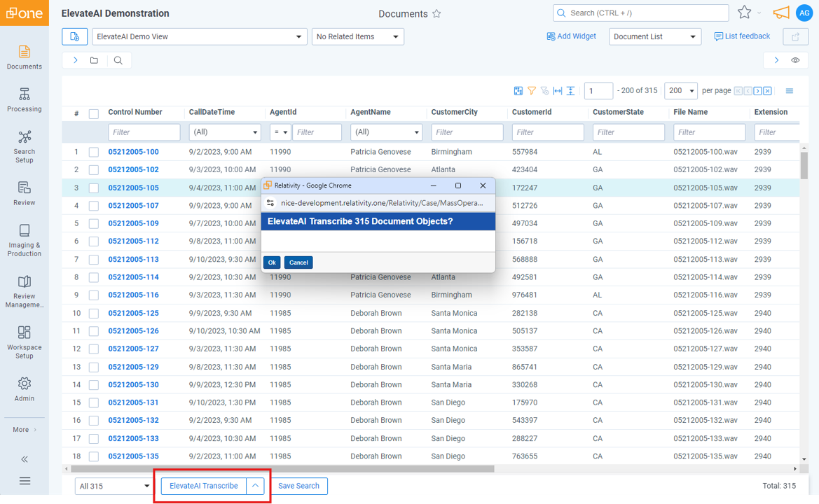The height and width of the screenshot is (504, 819).
Task: Open the All 315 selection dropdown
Action: [114, 486]
